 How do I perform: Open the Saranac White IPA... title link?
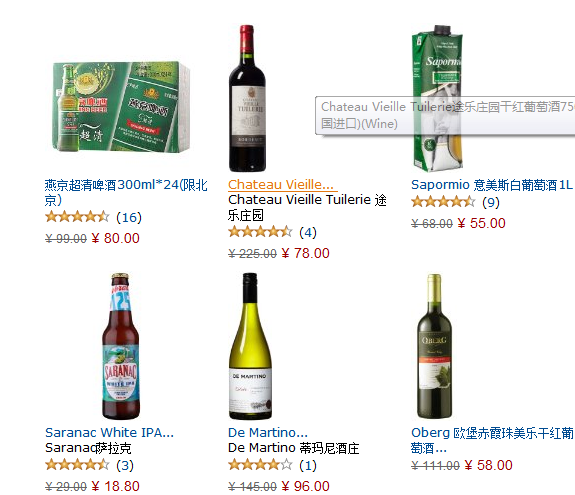(x=109, y=433)
